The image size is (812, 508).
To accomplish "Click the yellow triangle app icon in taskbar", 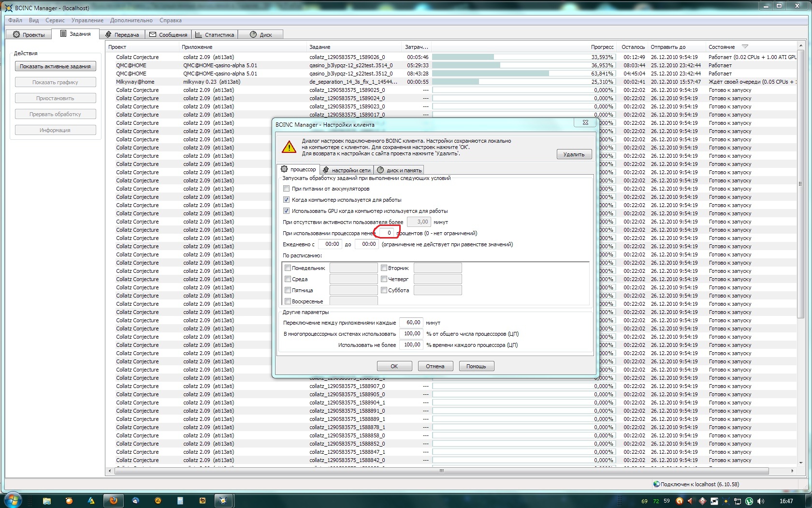I will [x=91, y=501].
